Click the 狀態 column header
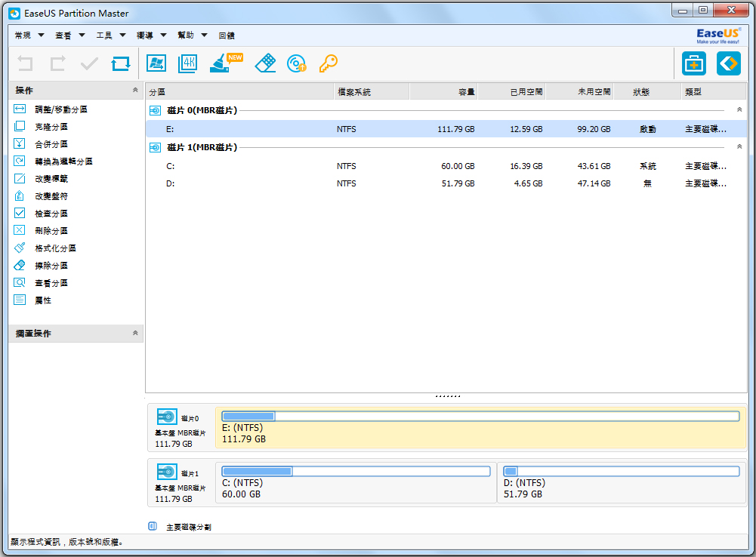 (647, 91)
